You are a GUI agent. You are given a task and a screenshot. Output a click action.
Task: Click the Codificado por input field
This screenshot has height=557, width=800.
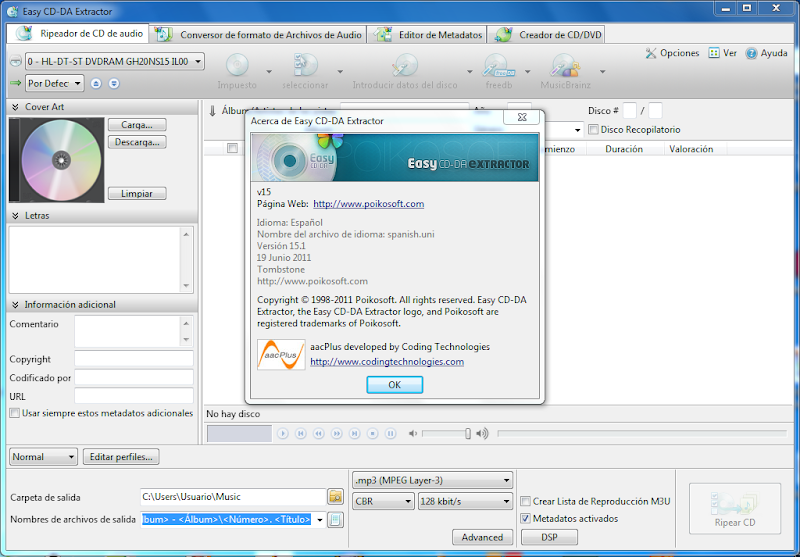[134, 377]
